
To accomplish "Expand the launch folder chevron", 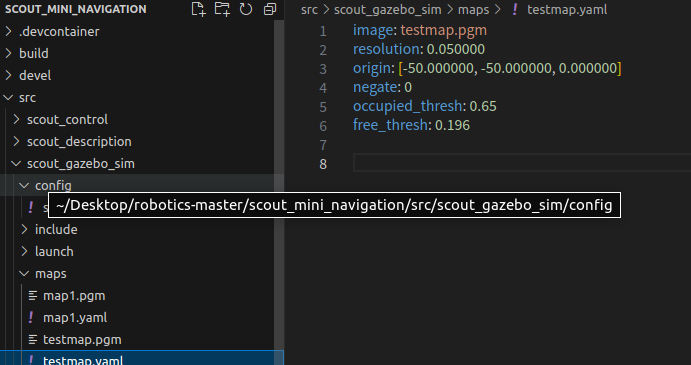I will (24, 251).
